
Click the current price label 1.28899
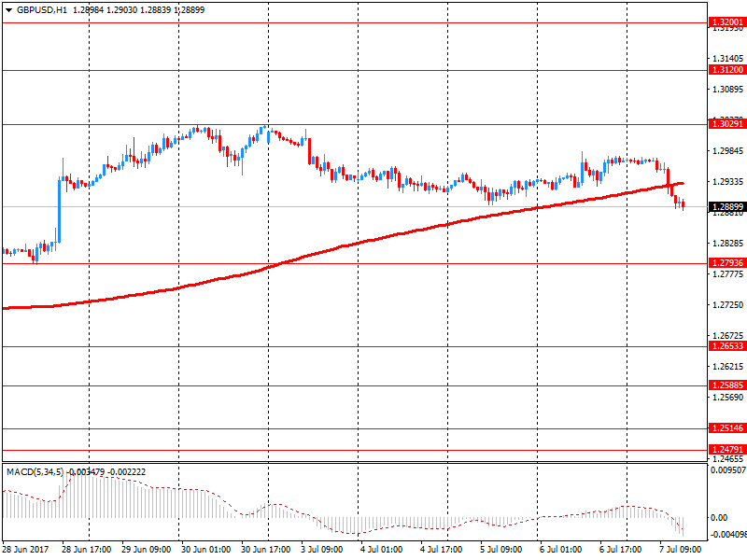click(727, 206)
